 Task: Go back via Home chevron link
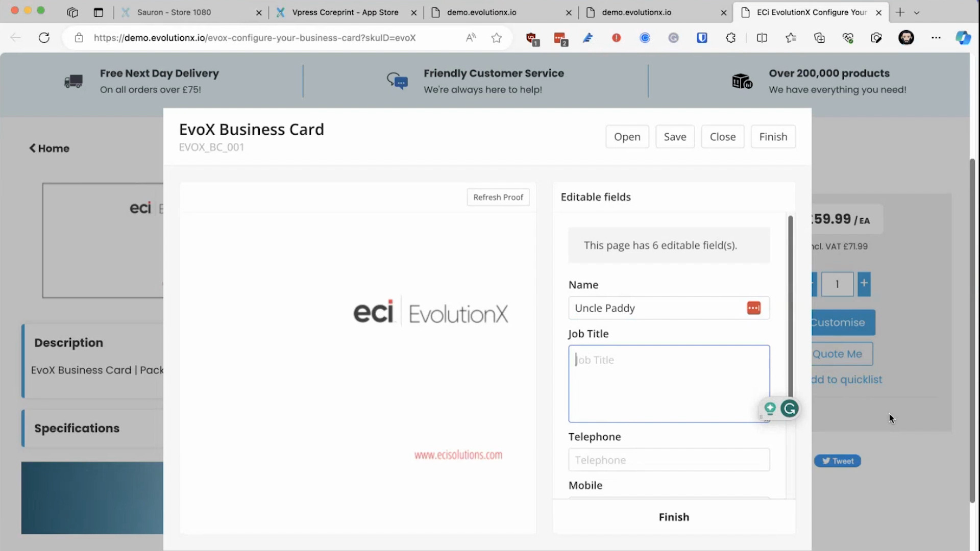(49, 148)
